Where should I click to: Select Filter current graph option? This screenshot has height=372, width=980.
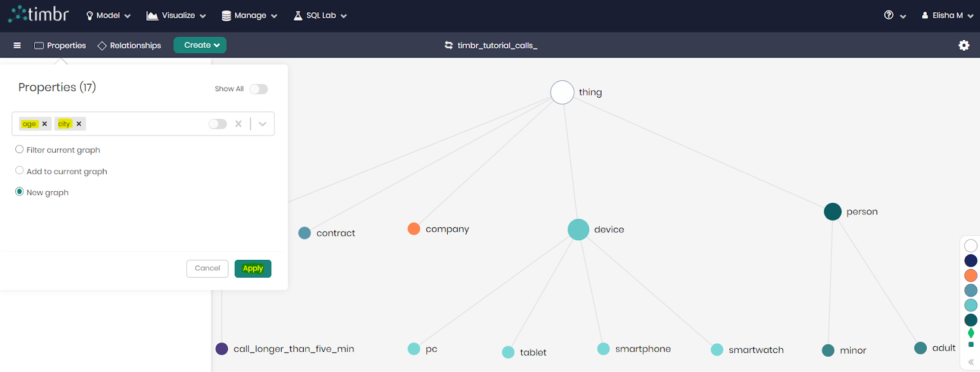(20, 150)
